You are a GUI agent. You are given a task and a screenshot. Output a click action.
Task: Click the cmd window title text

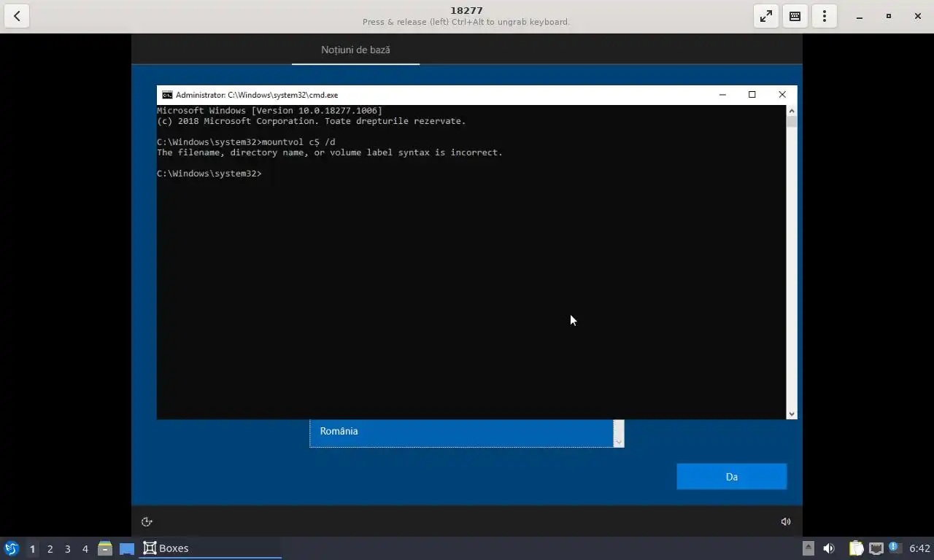(257, 95)
